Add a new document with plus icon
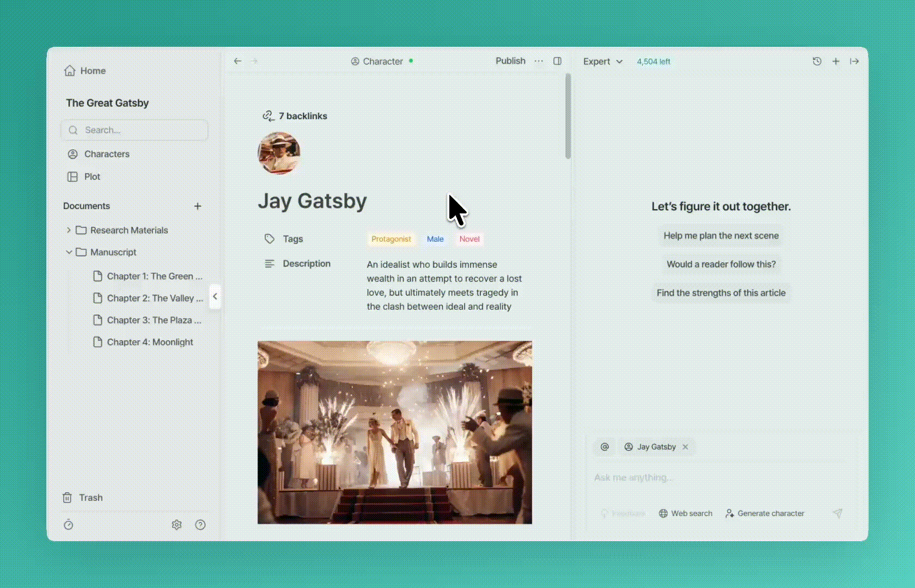Viewport: 915px width, 588px height. point(198,206)
